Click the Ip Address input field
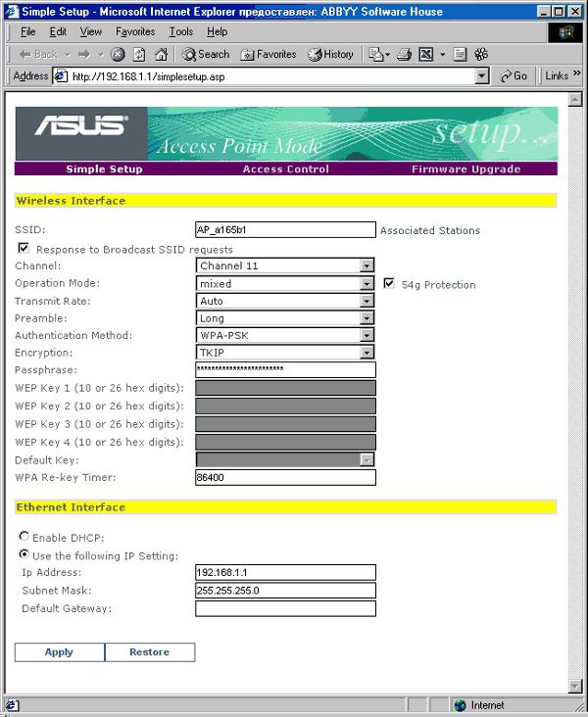Viewport: 588px width, 717px height. [x=285, y=572]
